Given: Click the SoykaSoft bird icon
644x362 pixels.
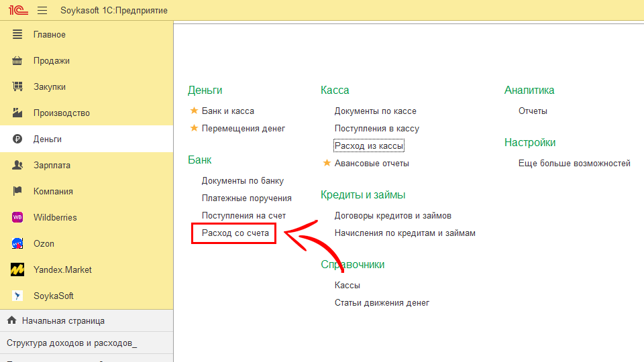Looking at the screenshot, I should (18, 296).
